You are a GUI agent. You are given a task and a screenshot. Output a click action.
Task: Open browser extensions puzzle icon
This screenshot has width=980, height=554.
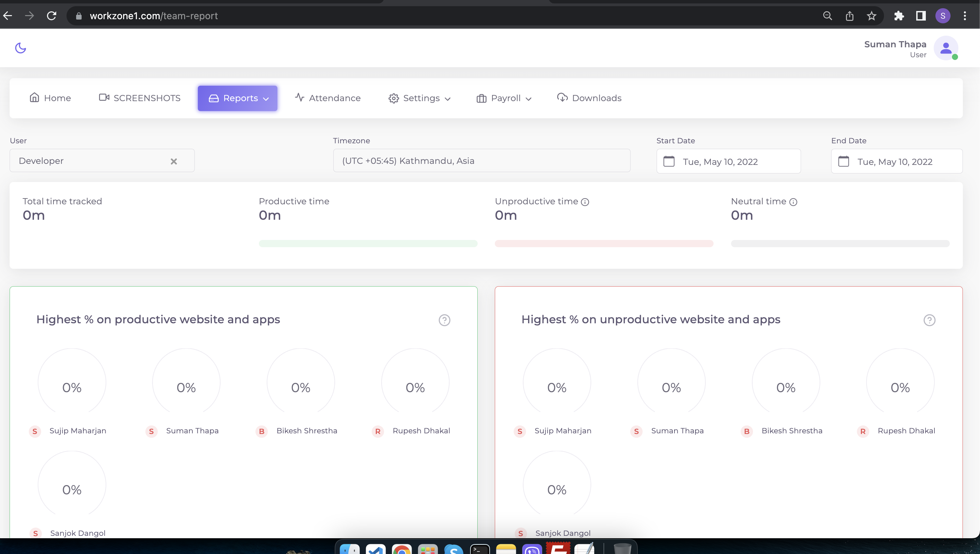click(x=898, y=16)
